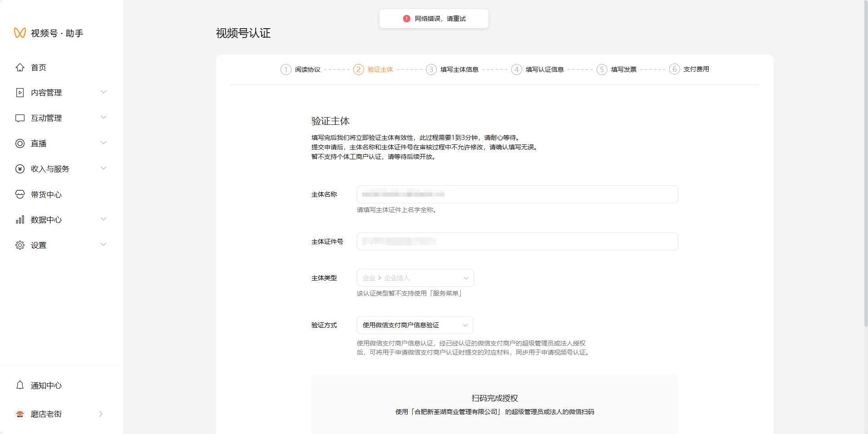Screen dimensions: 868x434
Task: Click the 磨店老街 account name
Action: click(46, 414)
